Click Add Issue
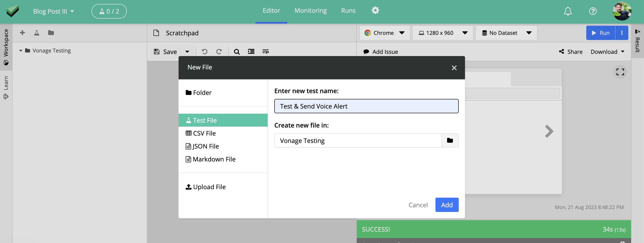644x243 pixels. coord(381,52)
